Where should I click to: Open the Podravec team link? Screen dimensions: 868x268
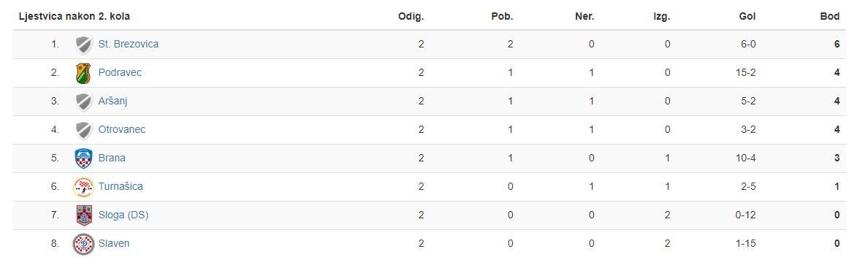(x=120, y=72)
